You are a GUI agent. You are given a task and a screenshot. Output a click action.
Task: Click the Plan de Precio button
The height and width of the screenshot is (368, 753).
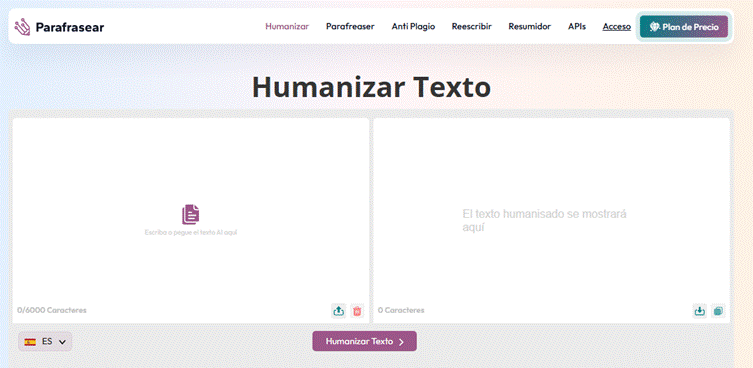point(684,26)
